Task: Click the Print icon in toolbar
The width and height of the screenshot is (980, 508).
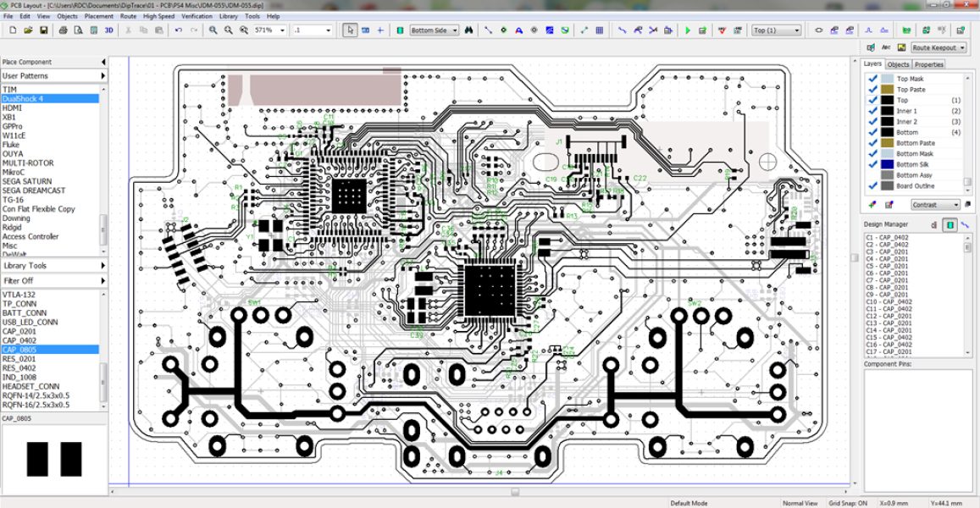Action: [x=63, y=30]
